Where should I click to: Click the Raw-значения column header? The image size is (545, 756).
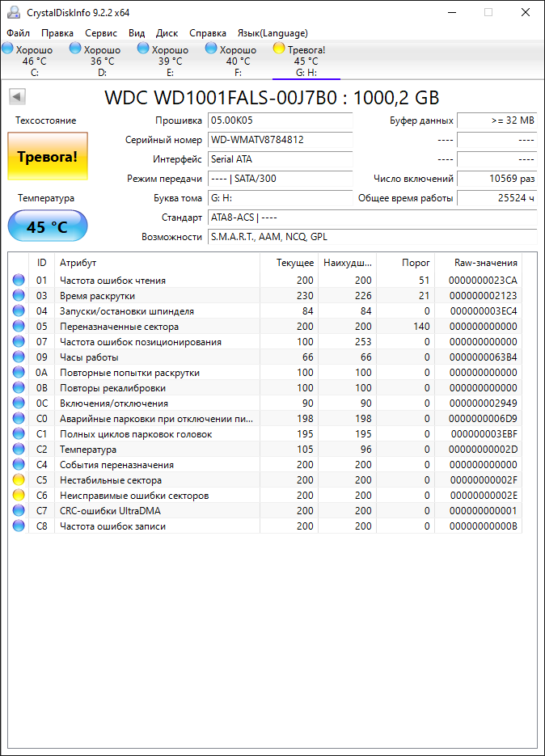478,263
